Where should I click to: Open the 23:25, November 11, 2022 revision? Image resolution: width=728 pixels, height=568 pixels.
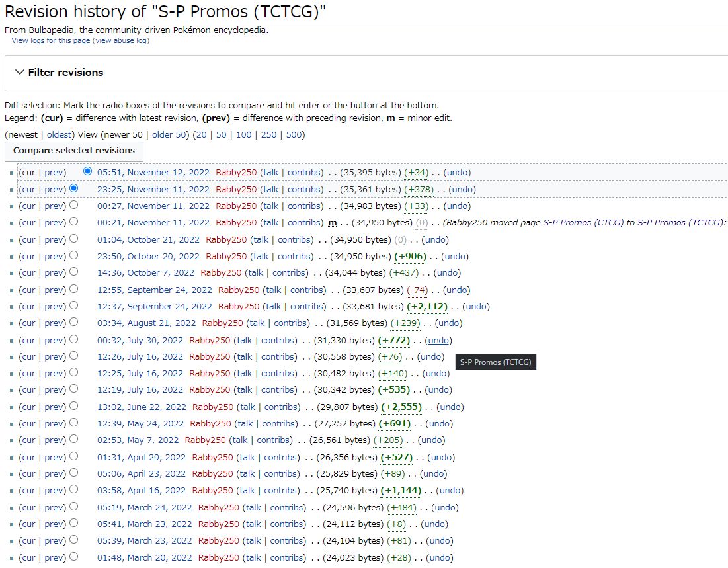(x=153, y=190)
